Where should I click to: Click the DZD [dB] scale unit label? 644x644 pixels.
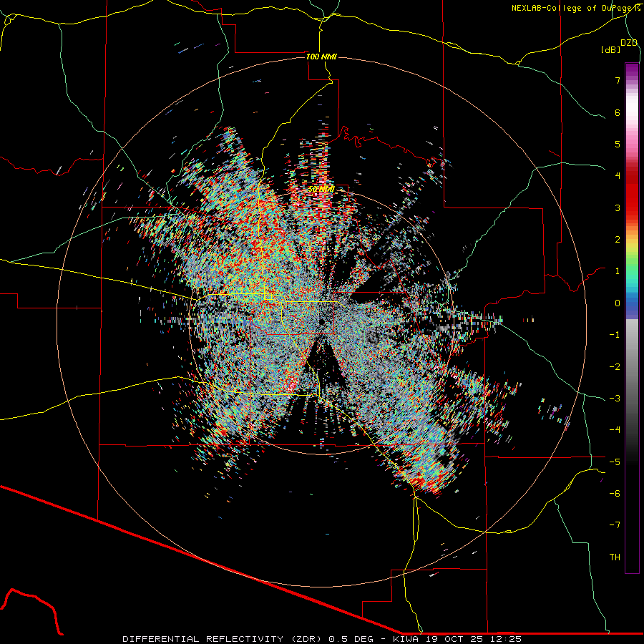pos(620,46)
